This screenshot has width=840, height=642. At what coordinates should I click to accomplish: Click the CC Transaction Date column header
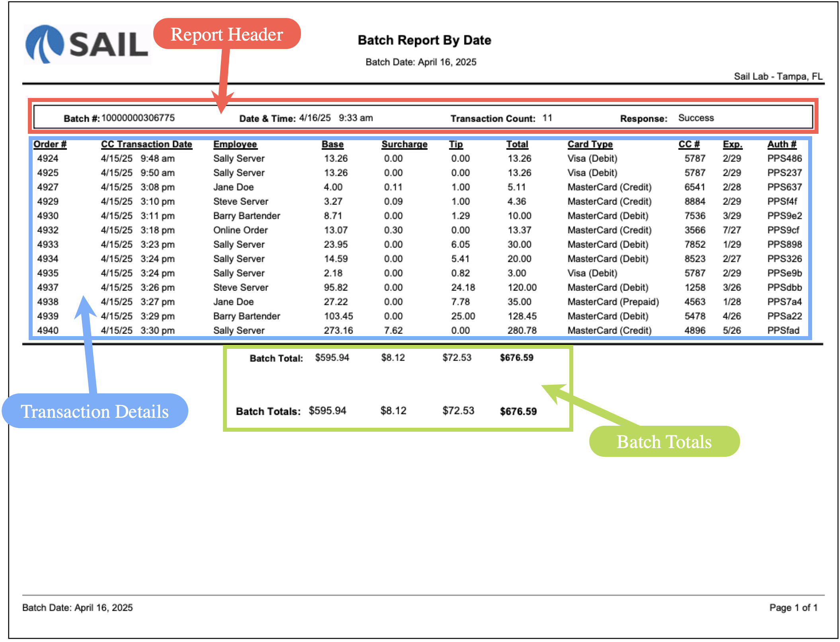tap(147, 144)
